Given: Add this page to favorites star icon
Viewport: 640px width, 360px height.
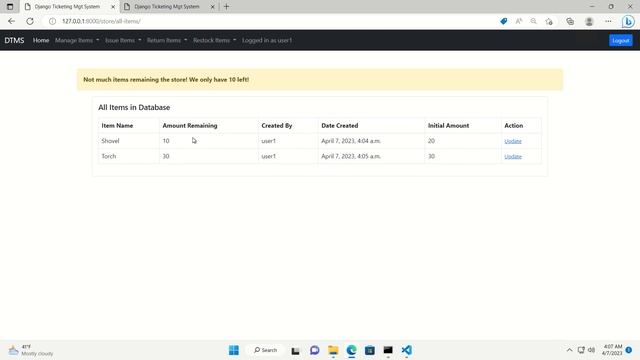Looking at the screenshot, I should click(x=549, y=21).
